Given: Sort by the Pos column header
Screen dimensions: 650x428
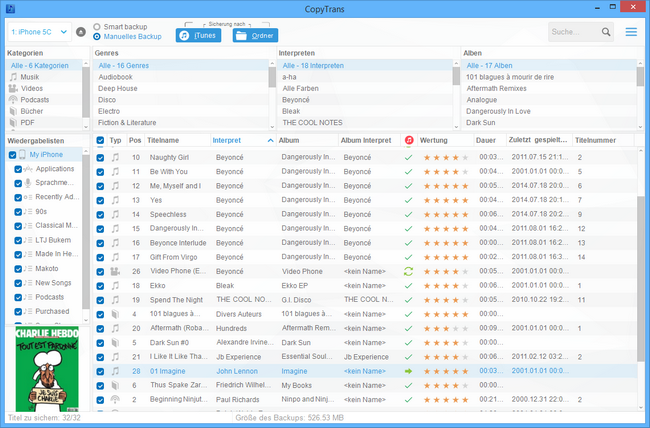Looking at the screenshot, I should [135, 140].
